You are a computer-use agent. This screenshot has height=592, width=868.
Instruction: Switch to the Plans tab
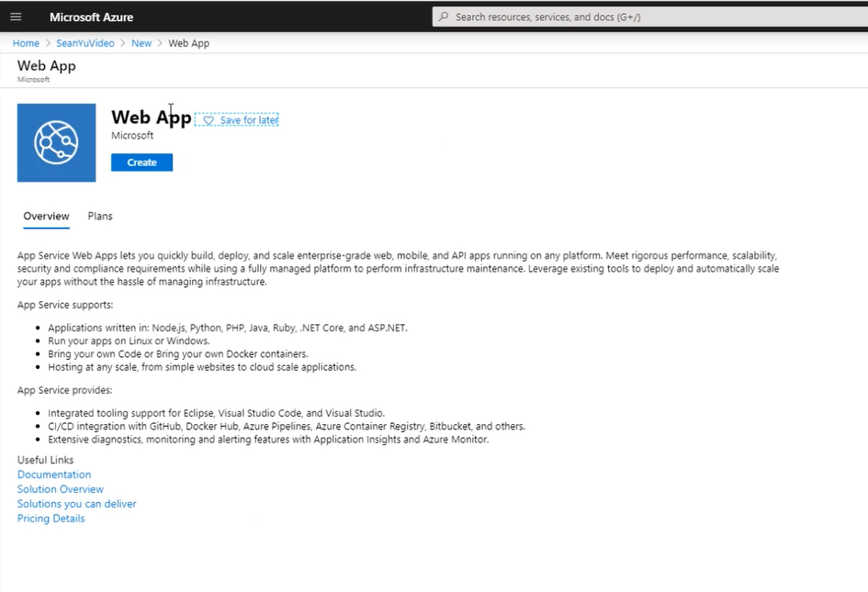click(100, 217)
